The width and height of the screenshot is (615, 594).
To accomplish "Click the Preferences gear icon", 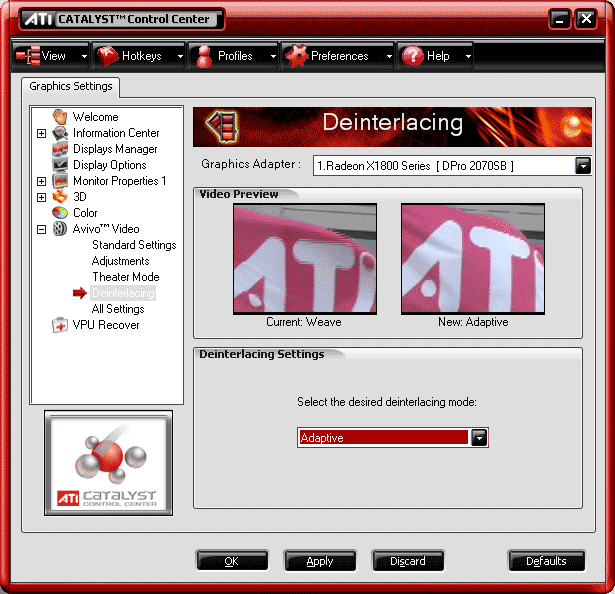I will click(297, 56).
